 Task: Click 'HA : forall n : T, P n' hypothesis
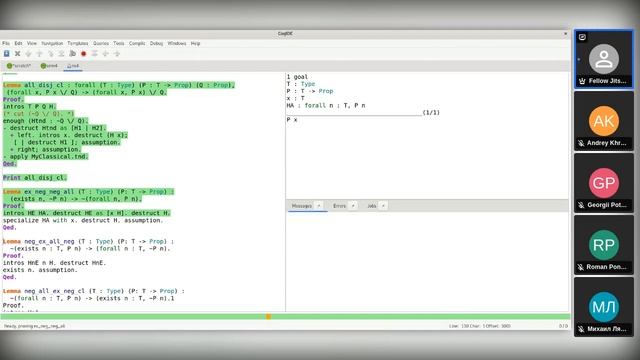click(x=326, y=105)
